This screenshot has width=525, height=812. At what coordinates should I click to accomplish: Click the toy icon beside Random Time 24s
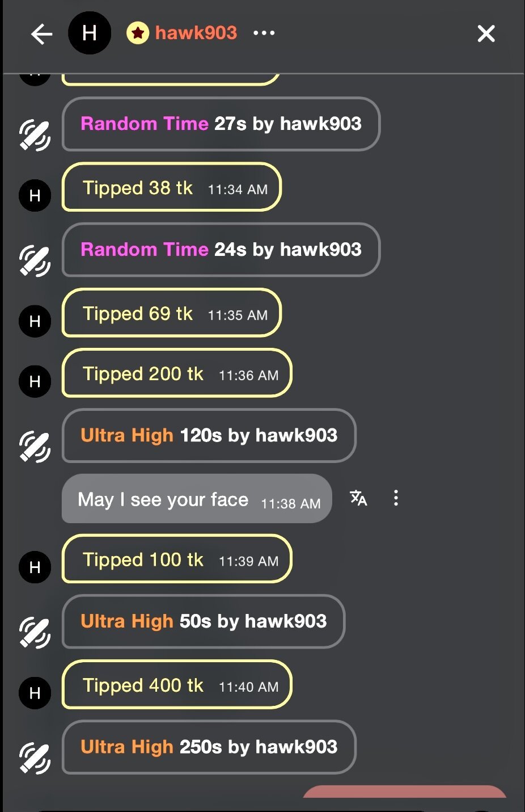35,260
